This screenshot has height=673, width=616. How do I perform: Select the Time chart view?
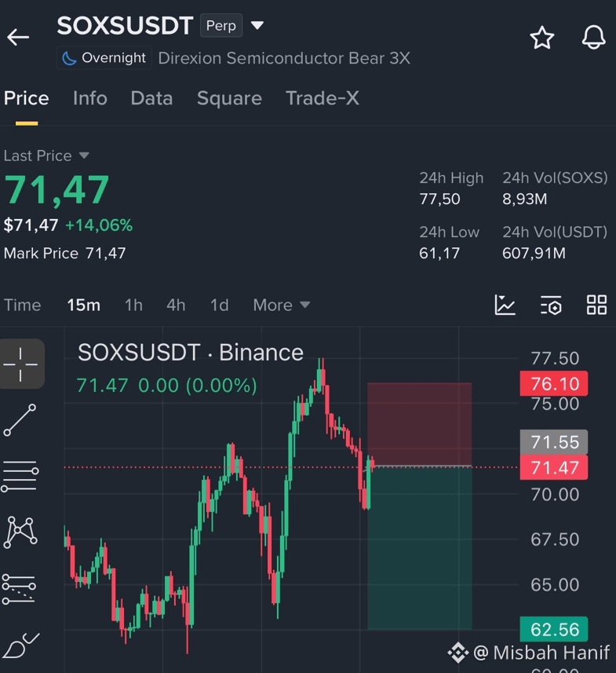[x=22, y=305]
